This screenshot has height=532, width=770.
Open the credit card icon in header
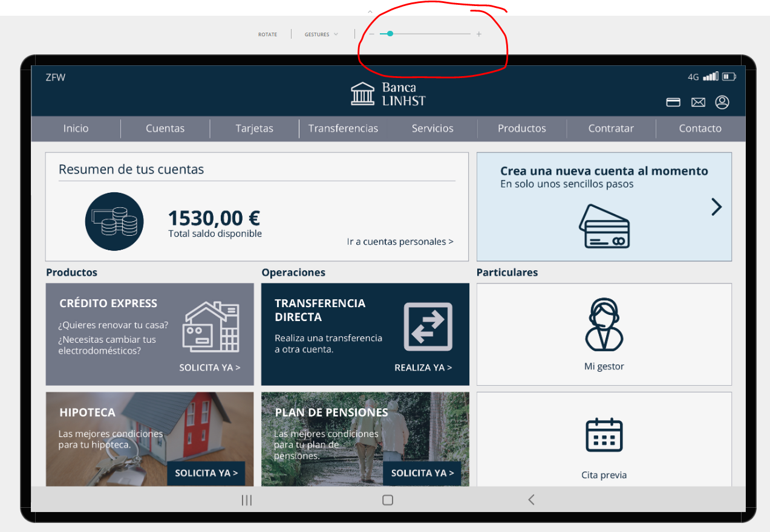coord(673,102)
